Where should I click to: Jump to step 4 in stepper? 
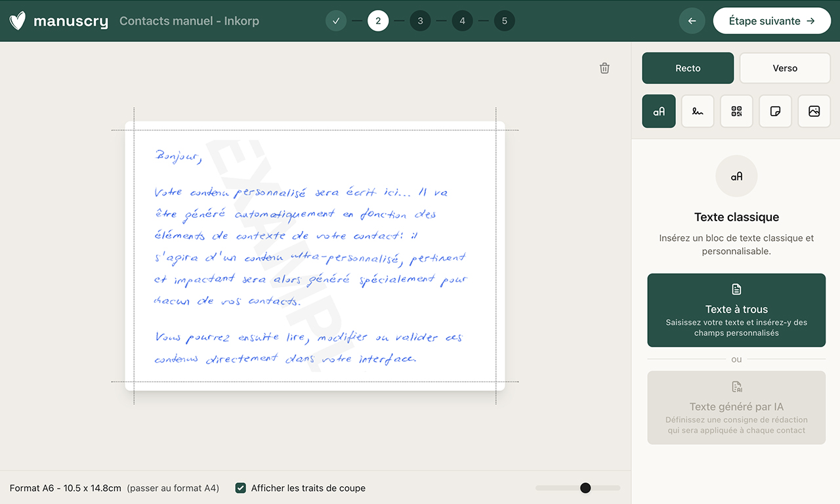pyautogui.click(x=462, y=21)
